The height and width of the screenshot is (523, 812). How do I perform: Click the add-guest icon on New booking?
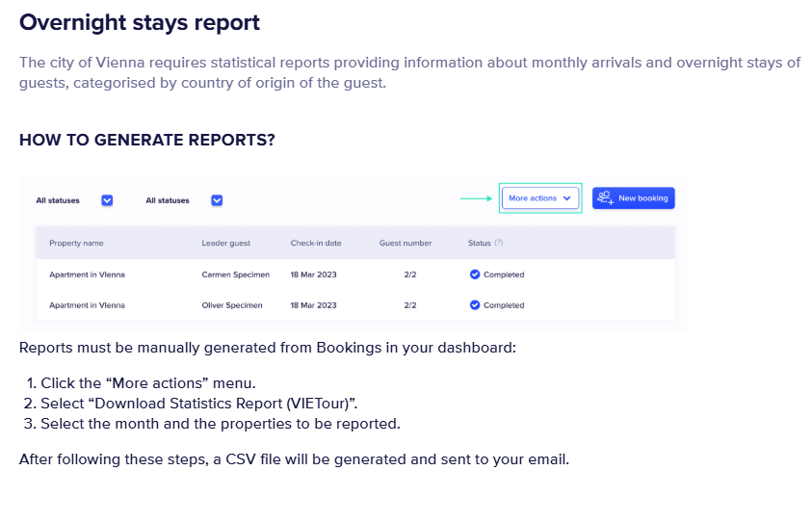[x=605, y=198]
